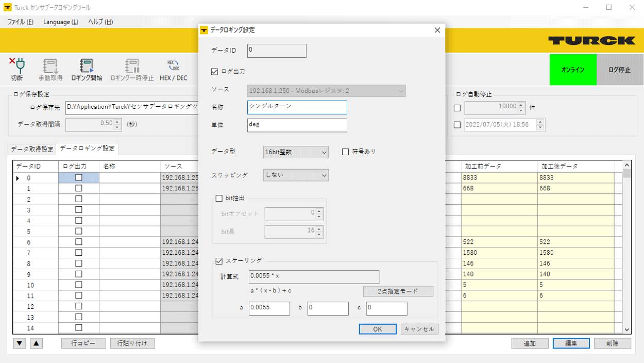This screenshot has height=363, width=644.
Task: Enable auto-stop by record count checkbox
Action: pos(457,108)
